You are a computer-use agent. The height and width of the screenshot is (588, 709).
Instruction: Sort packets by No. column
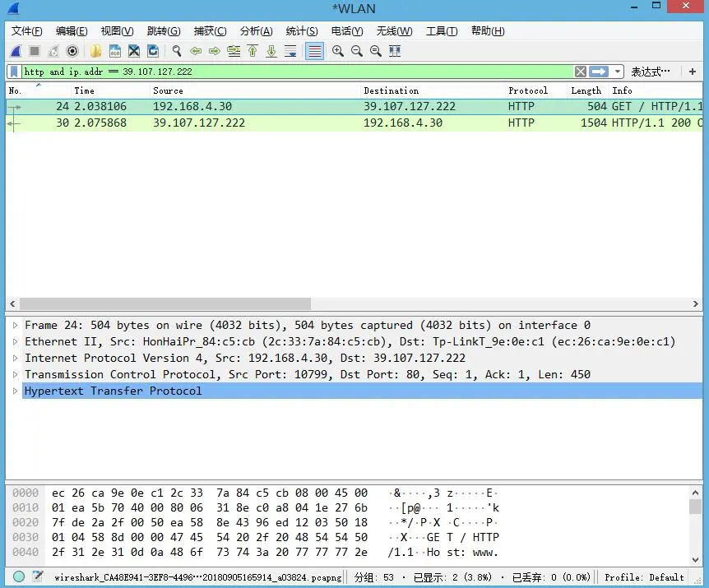tap(38, 90)
